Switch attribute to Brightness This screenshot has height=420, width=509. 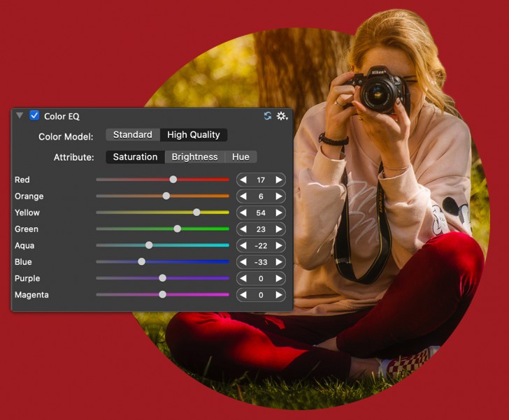195,157
